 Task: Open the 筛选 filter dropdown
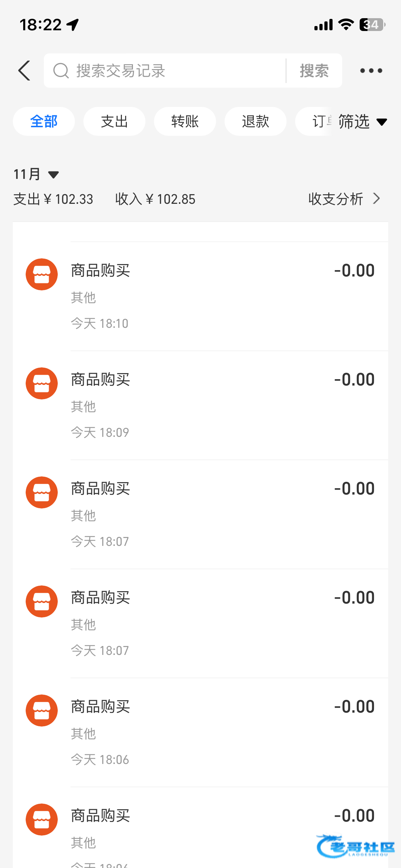(362, 122)
